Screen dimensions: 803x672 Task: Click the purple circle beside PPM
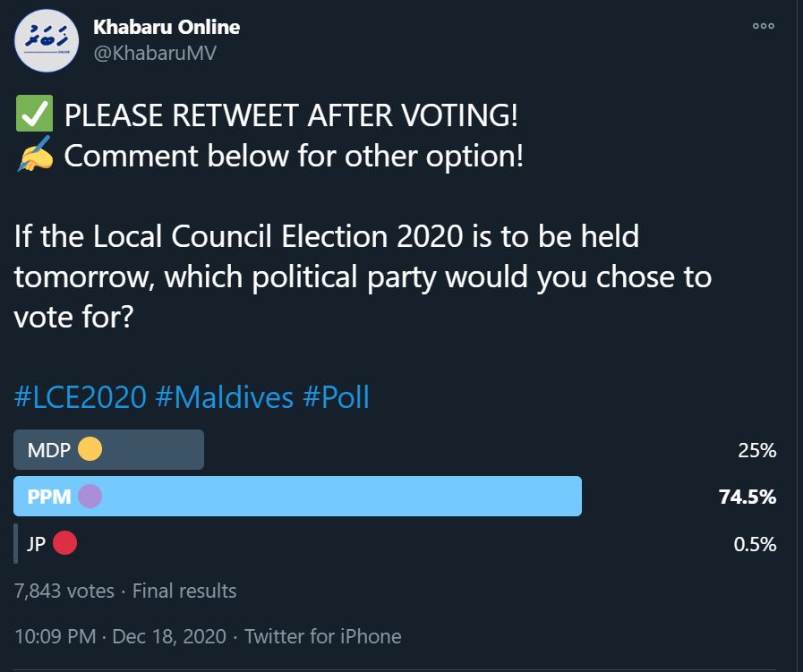tap(90, 497)
